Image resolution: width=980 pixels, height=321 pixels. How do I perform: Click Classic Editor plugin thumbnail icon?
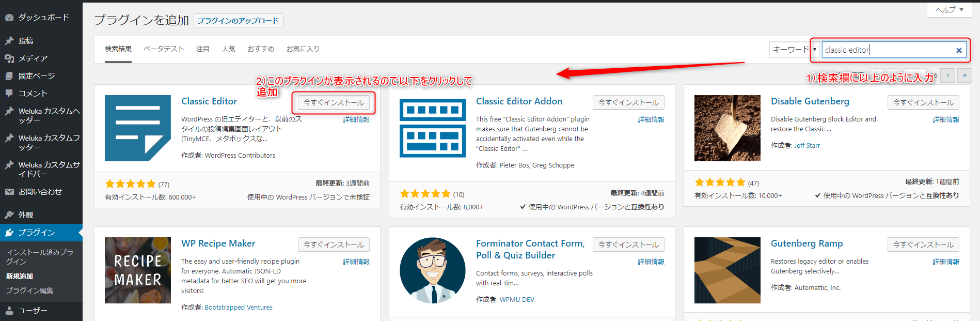point(138,128)
